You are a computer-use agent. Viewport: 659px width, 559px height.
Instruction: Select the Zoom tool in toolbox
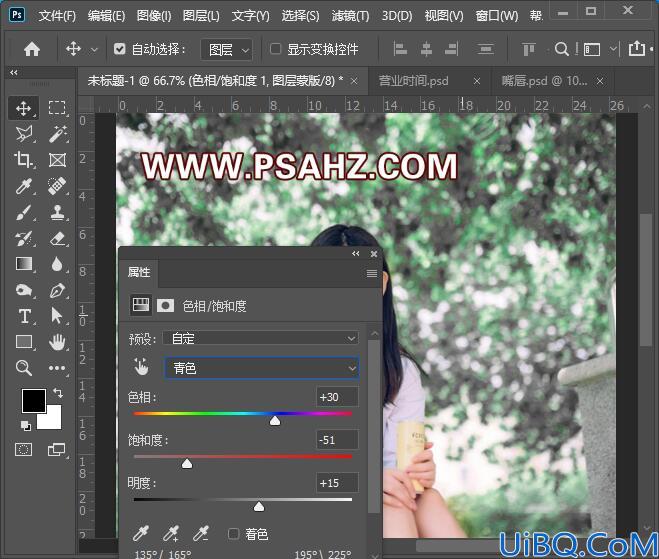pyautogui.click(x=23, y=368)
